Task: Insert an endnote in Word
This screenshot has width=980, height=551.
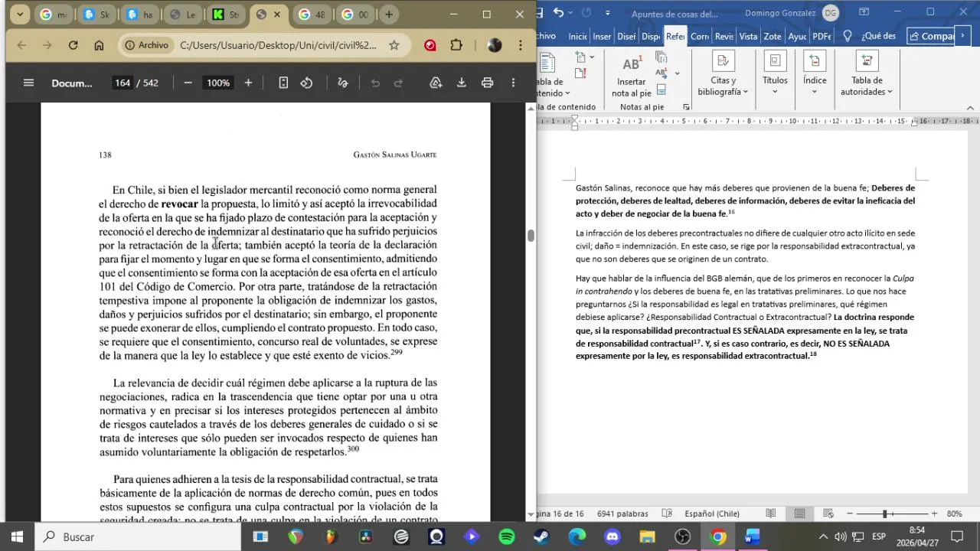Action: tap(661, 57)
